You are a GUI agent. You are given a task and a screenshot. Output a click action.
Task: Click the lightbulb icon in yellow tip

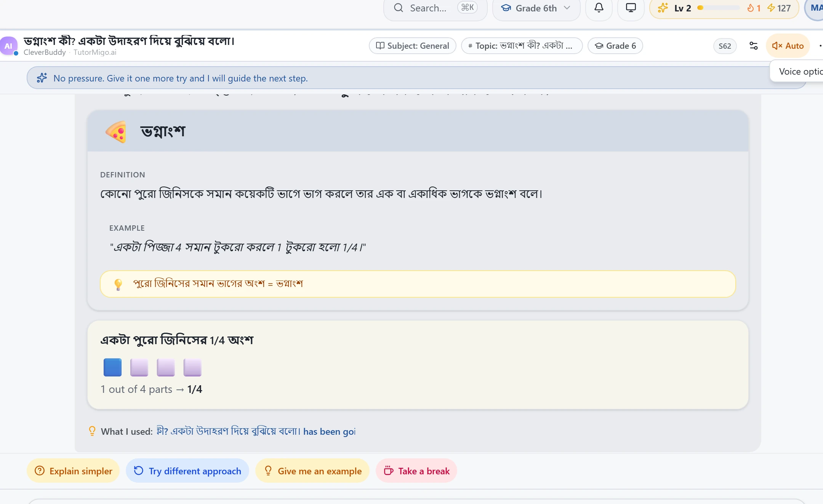(118, 284)
